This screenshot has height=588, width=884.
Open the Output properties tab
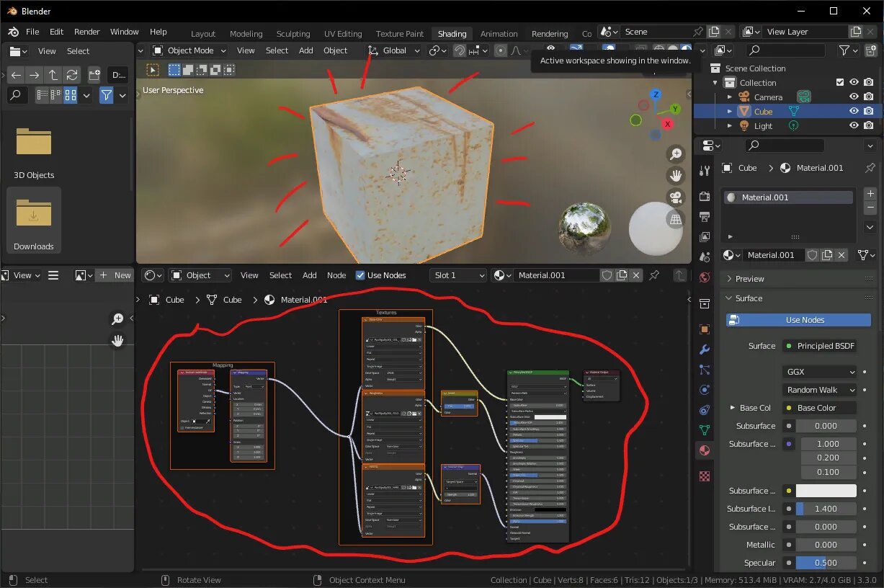pos(705,217)
